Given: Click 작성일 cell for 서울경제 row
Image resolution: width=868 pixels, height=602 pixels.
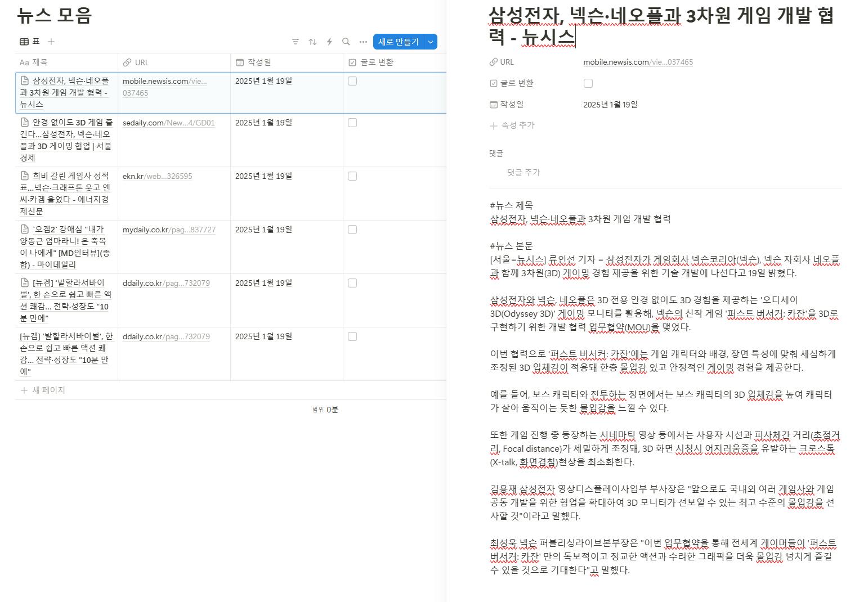Looking at the screenshot, I should (287, 140).
